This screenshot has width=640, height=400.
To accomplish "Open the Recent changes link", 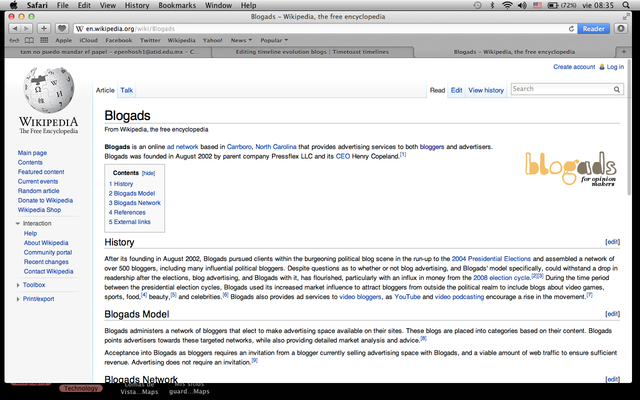I will tap(46, 262).
